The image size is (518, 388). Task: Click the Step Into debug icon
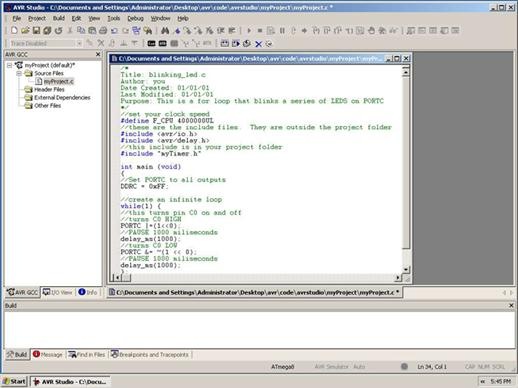click(316, 30)
